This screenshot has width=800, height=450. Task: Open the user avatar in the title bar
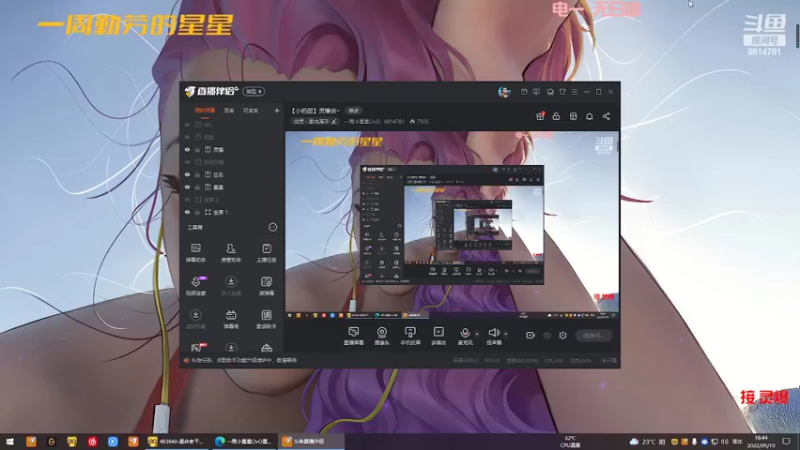pos(504,92)
